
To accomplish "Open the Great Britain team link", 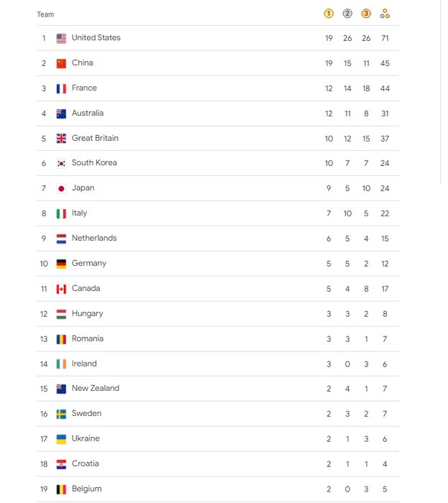I will click(95, 138).
